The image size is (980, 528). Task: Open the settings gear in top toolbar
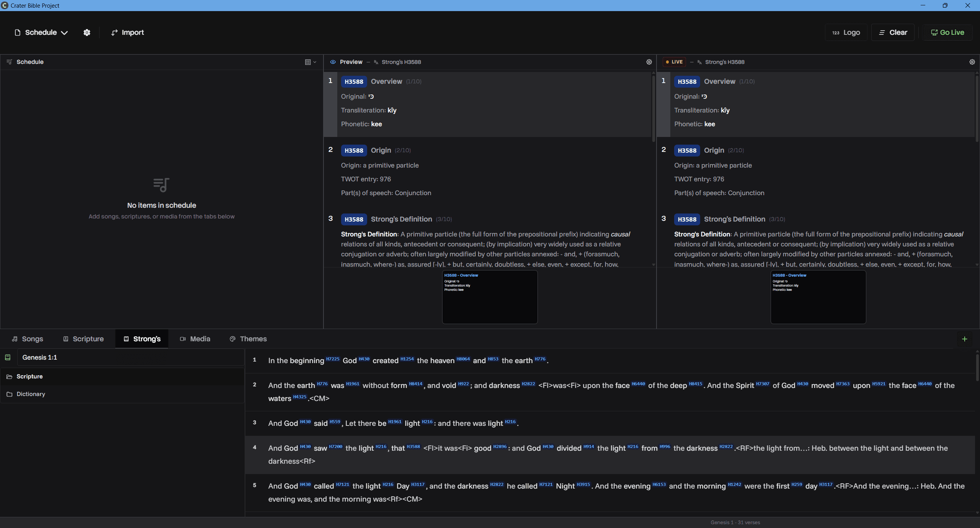click(x=87, y=33)
